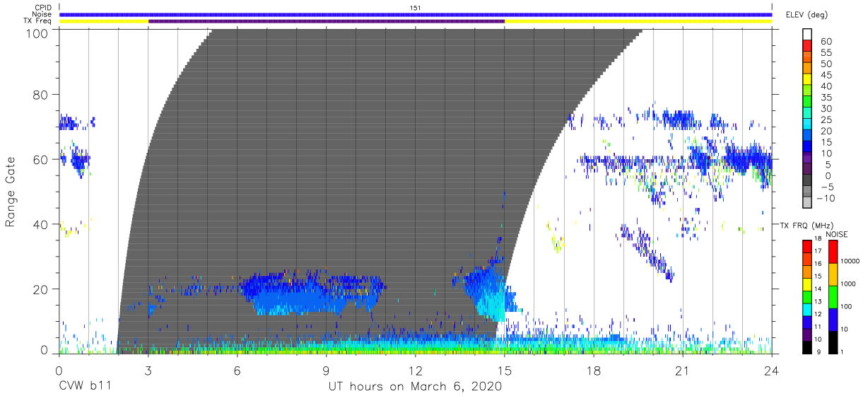This screenshot has height=401, width=868.
Task: Pick the cyan swatch on TX FRQ colorbar
Action: pyautogui.click(x=807, y=308)
